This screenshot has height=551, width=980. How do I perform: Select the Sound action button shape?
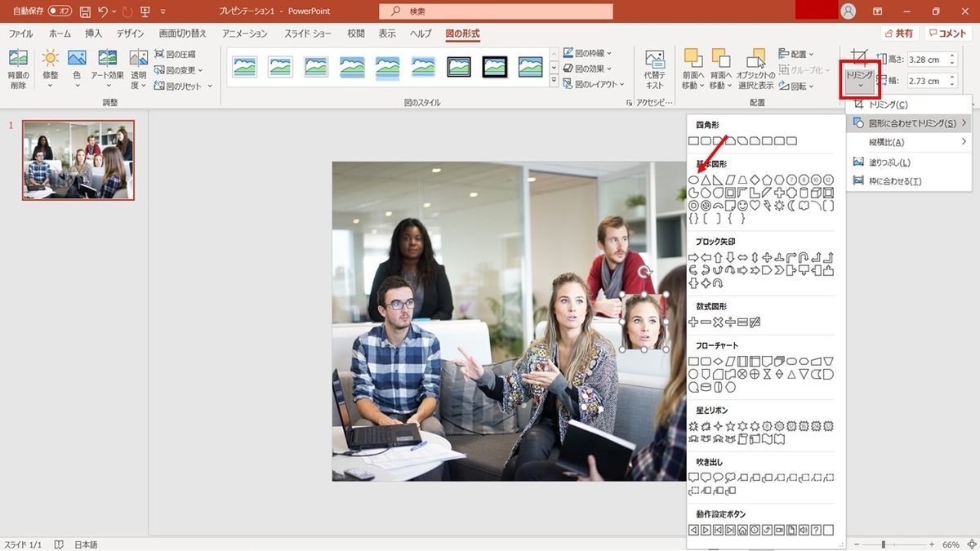click(804, 530)
